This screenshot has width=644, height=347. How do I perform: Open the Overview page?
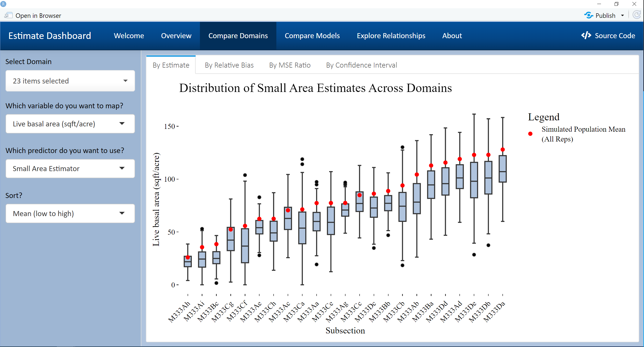(x=176, y=36)
